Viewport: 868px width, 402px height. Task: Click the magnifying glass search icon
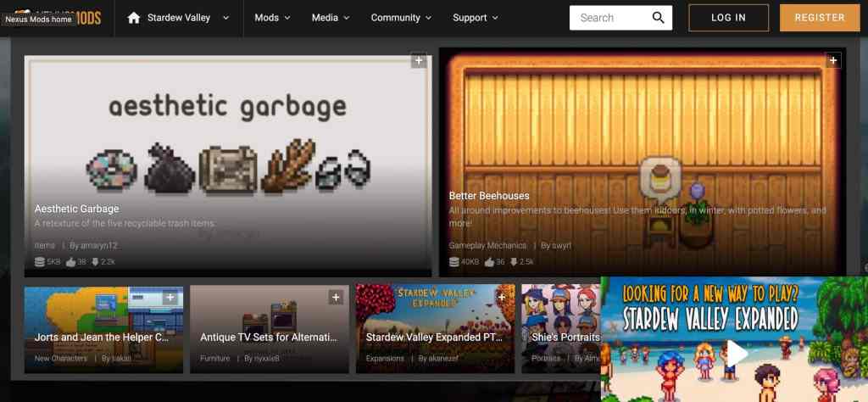658,18
